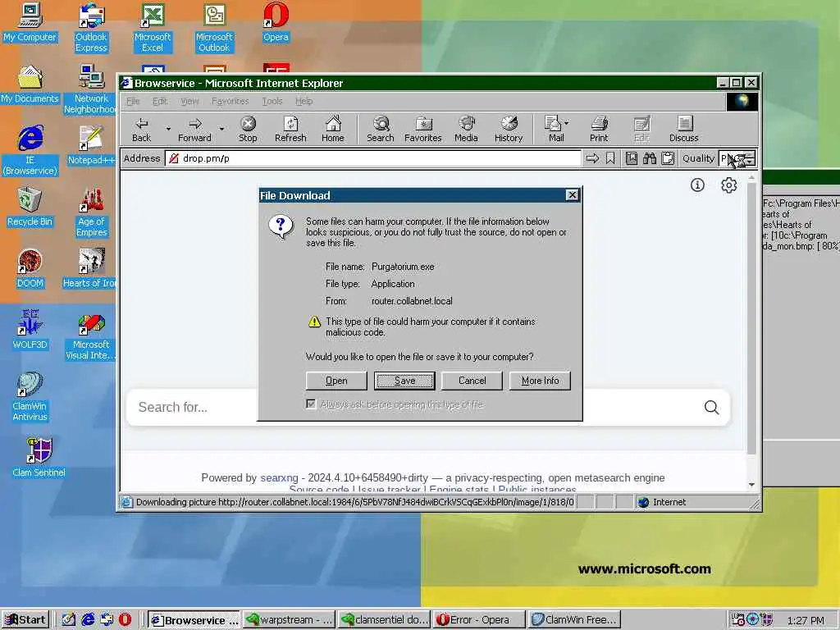Viewport: 840px width, 630px height.
Task: Expand the Back button history dropdown arrow
Action: tap(168, 129)
